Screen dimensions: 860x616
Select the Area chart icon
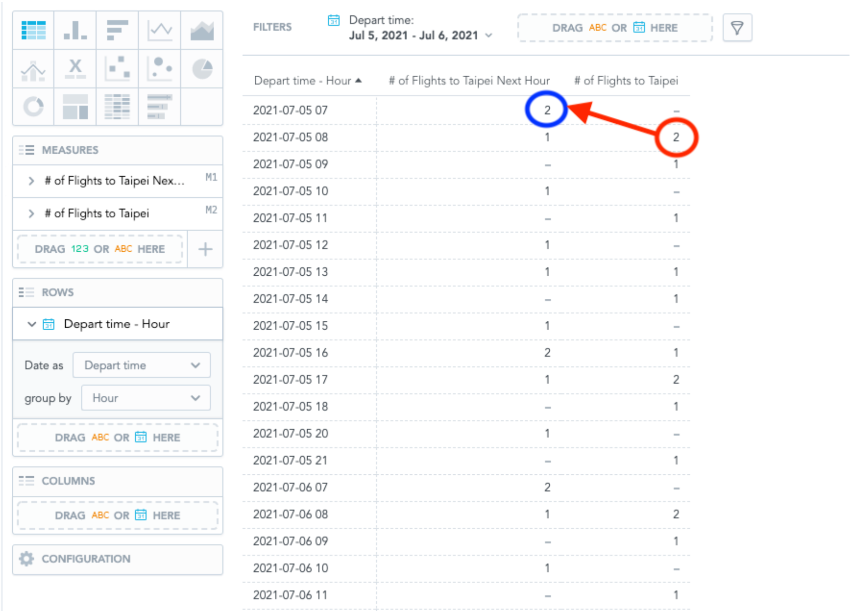pos(202,30)
